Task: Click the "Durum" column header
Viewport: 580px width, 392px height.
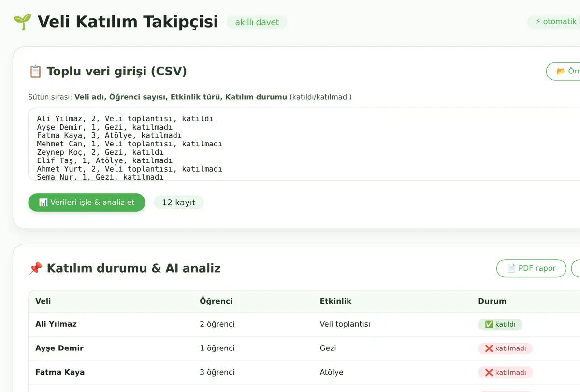Action: tap(492, 301)
